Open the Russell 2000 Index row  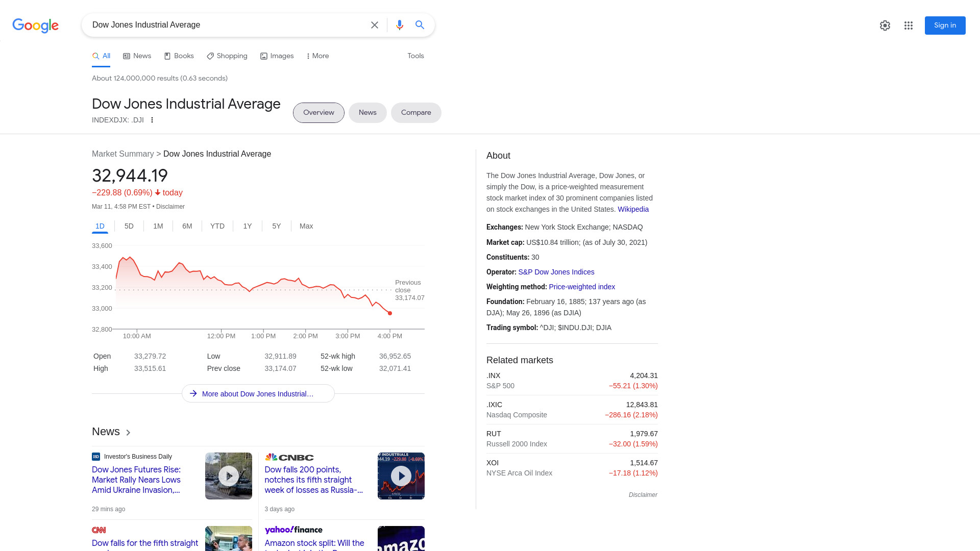click(x=572, y=439)
